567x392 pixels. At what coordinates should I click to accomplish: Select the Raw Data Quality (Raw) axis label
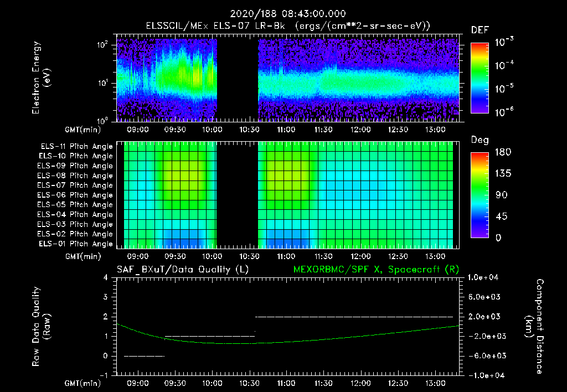[41, 327]
